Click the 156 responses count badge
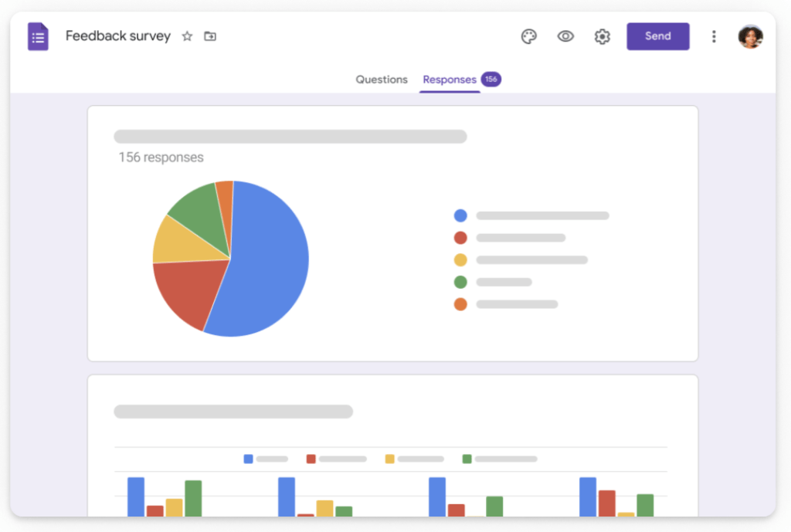The image size is (791, 532). pos(491,80)
